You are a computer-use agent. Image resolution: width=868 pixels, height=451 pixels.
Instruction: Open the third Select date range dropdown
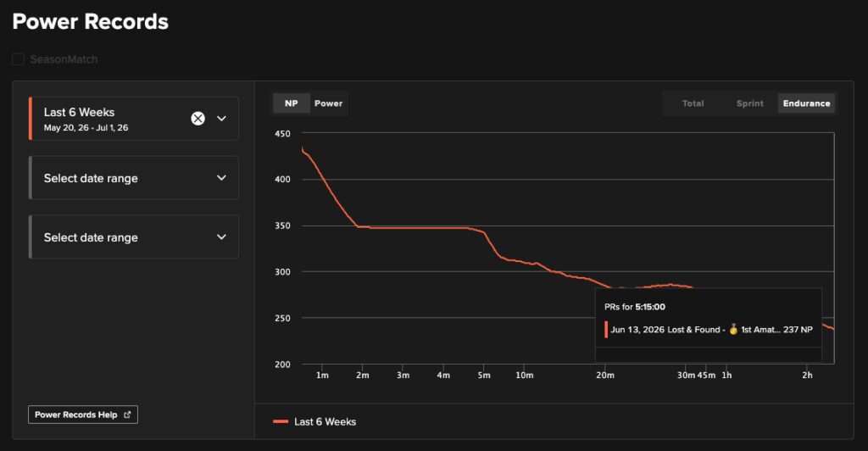point(134,237)
